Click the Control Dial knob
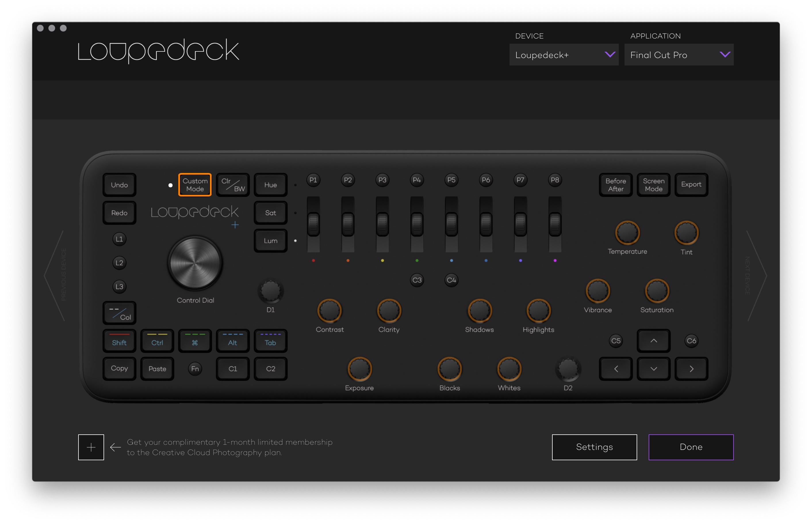This screenshot has height=524, width=812. point(195,263)
